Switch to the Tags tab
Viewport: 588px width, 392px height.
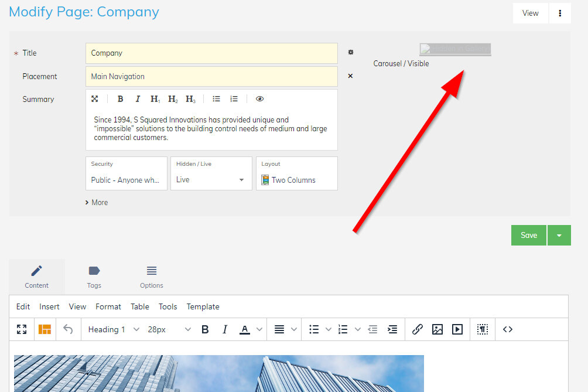coord(94,276)
